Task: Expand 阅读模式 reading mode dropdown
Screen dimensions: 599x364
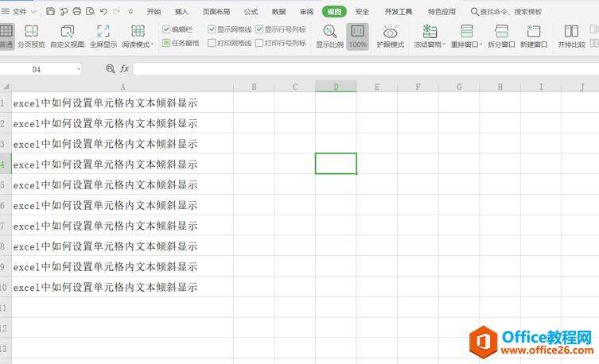Action: 153,45
